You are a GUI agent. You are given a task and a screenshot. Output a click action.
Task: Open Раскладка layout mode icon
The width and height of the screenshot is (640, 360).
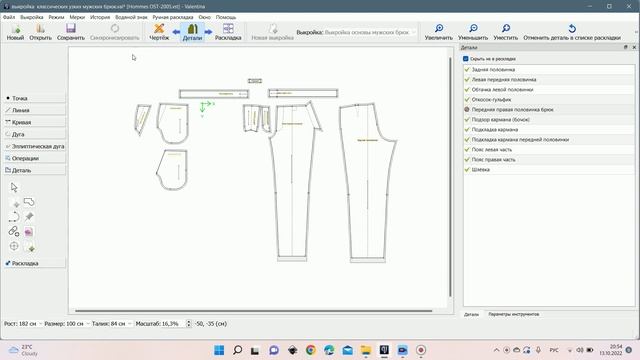coord(228,29)
